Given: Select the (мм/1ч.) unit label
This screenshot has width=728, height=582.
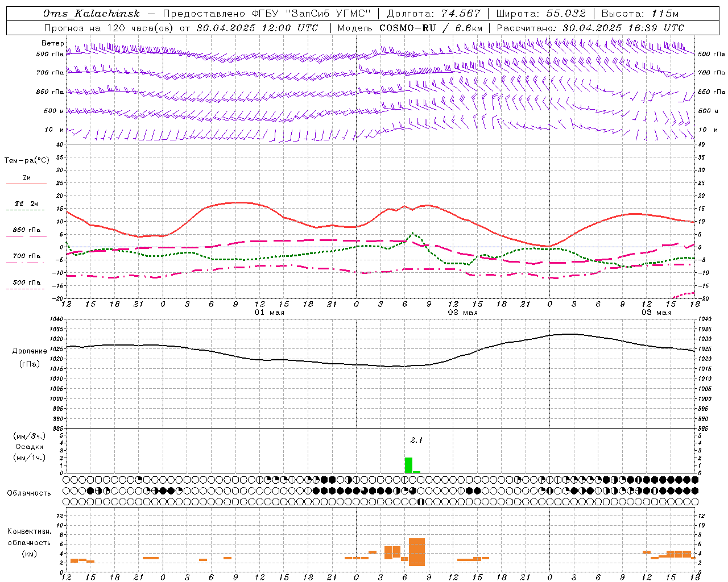Looking at the screenshot, I should pyautogui.click(x=30, y=458).
